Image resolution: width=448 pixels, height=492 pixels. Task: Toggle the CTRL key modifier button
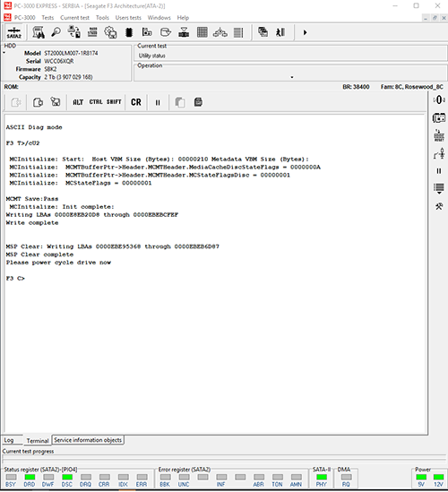pyautogui.click(x=96, y=102)
